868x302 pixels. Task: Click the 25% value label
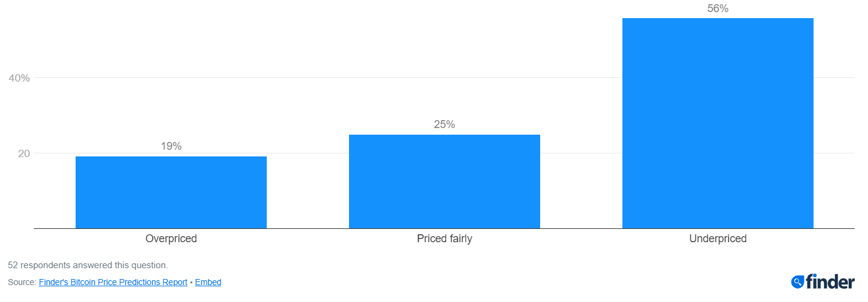pyautogui.click(x=445, y=124)
